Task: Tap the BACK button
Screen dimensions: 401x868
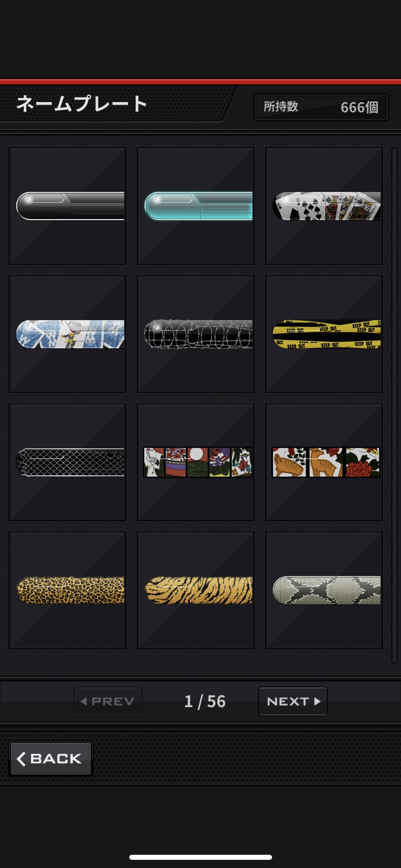Action: pyautogui.click(x=50, y=759)
